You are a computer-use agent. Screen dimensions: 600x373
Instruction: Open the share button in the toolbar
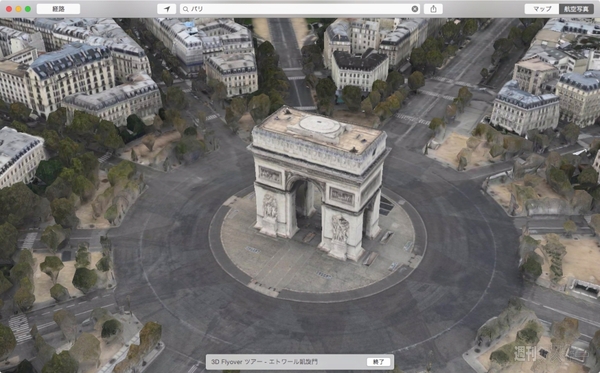[433, 9]
